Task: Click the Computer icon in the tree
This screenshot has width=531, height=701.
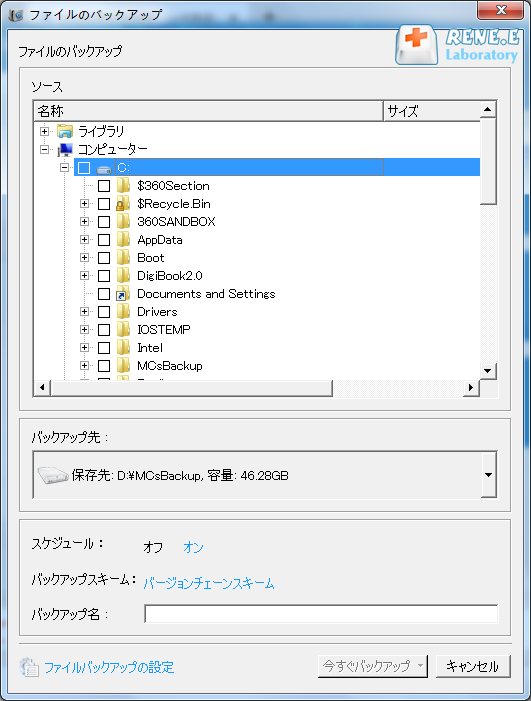Action: (x=65, y=150)
